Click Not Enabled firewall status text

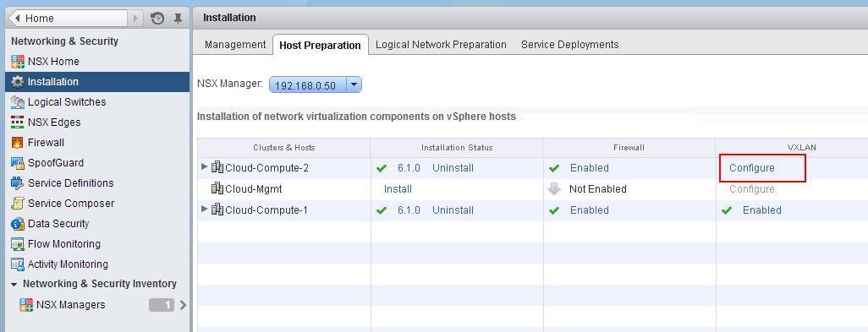[x=598, y=189]
